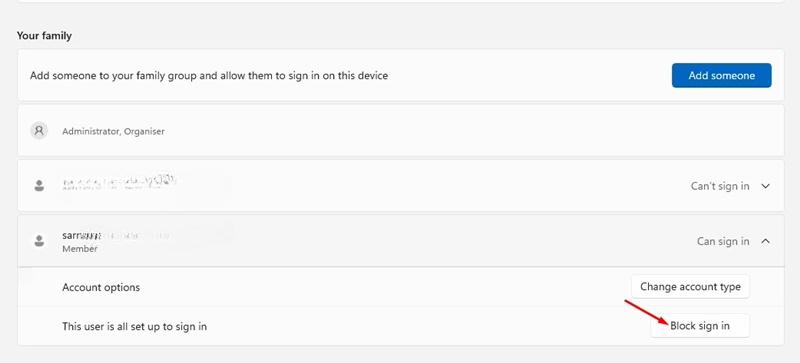The width and height of the screenshot is (800, 363).
Task: Select the Administrator, Organiser label
Action: pyautogui.click(x=113, y=131)
